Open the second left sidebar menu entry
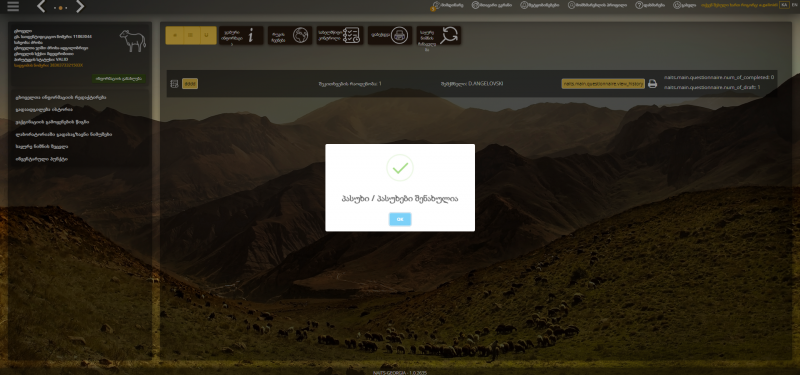Image resolution: width=800 pixels, height=375 pixels. 44,110
